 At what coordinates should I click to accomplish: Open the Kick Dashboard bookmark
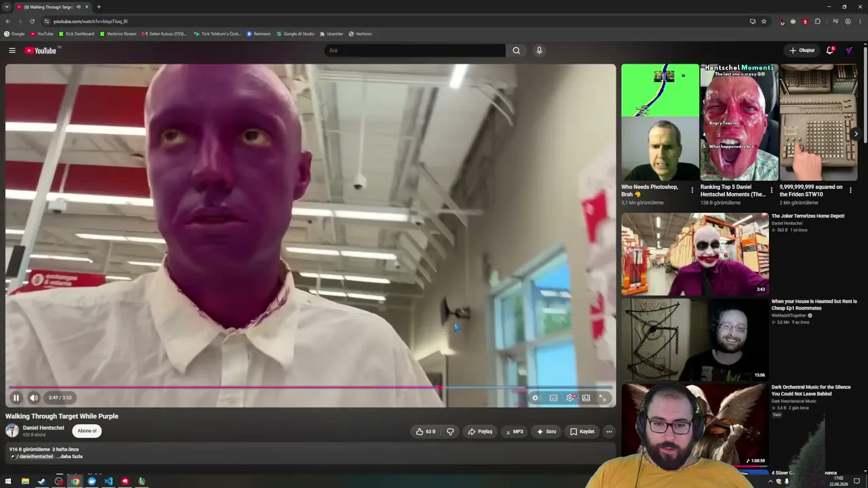(77, 34)
